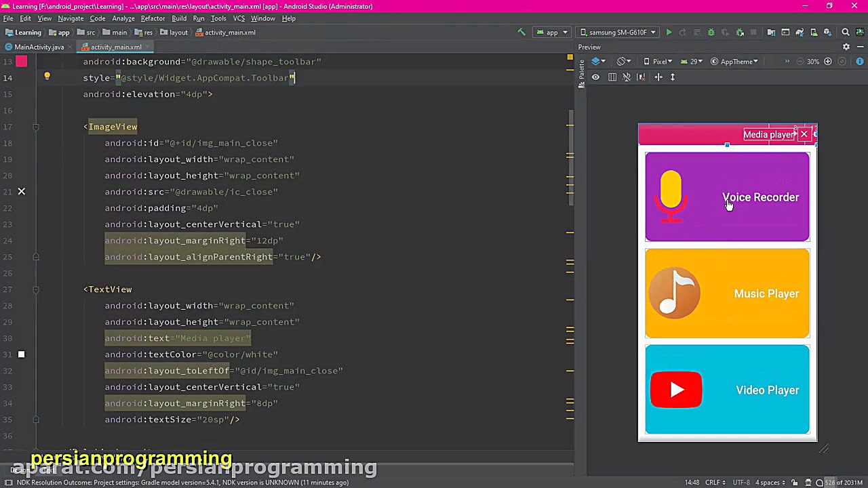Click the Apply Changes icon next to Run

click(682, 33)
